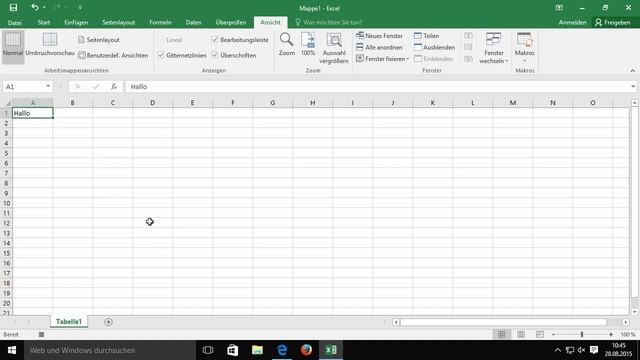Select the Tabelle1 sheet tab
Image resolution: width=640 pixels, height=360 pixels.
coord(69,322)
